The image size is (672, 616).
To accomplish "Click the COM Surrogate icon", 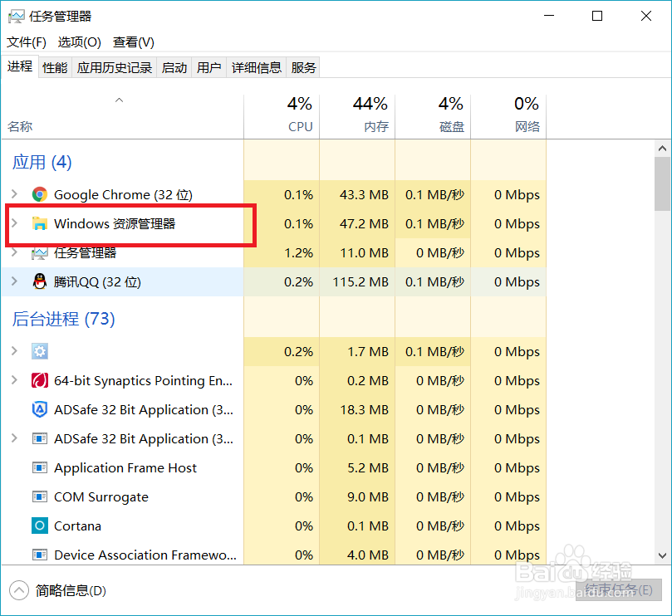I will point(39,496).
